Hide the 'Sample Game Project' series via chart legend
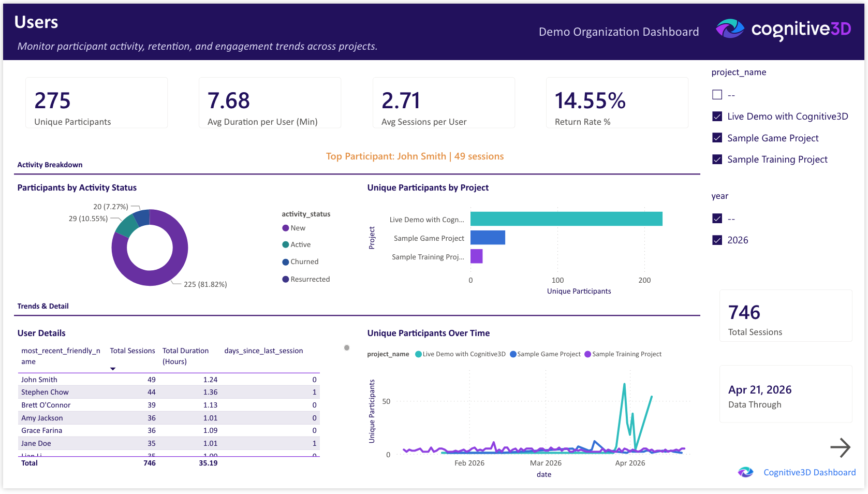This screenshot has width=868, height=494. (x=511, y=354)
